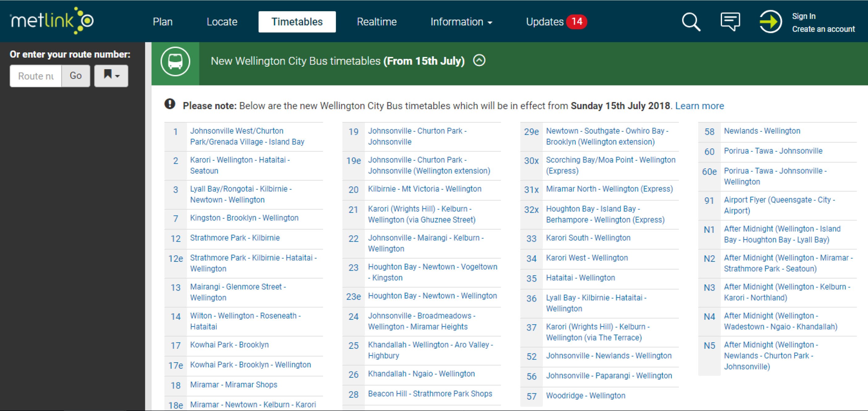Collapse the Wellington City Bus timetables section

(x=479, y=61)
